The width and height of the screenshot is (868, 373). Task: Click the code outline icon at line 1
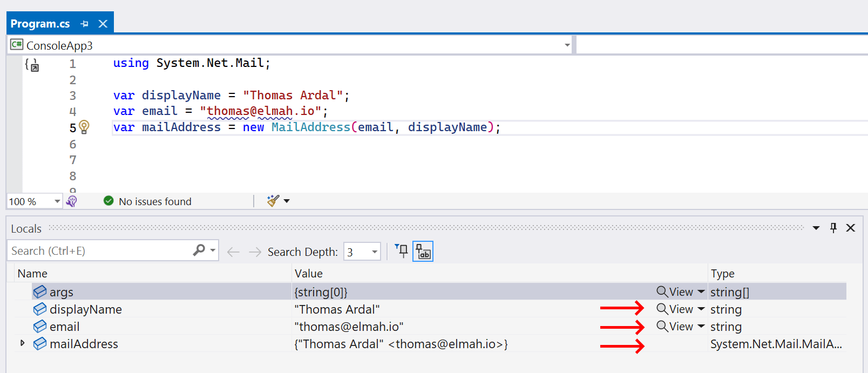point(32,65)
